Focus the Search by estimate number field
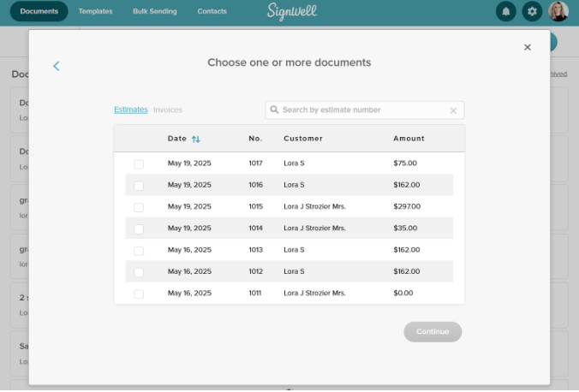 click(x=365, y=110)
